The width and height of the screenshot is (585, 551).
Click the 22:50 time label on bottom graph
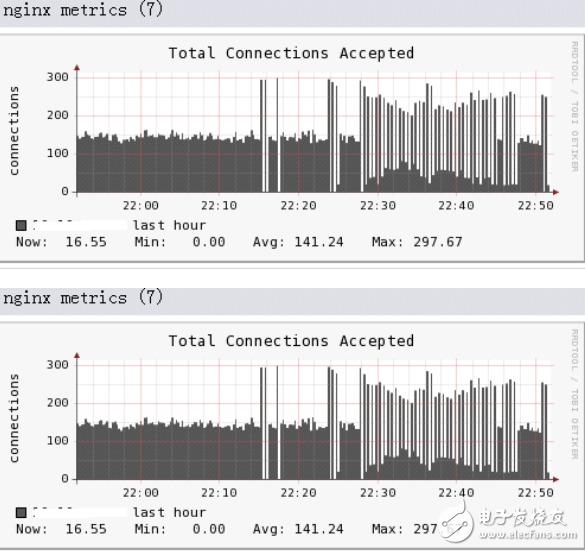(535, 493)
